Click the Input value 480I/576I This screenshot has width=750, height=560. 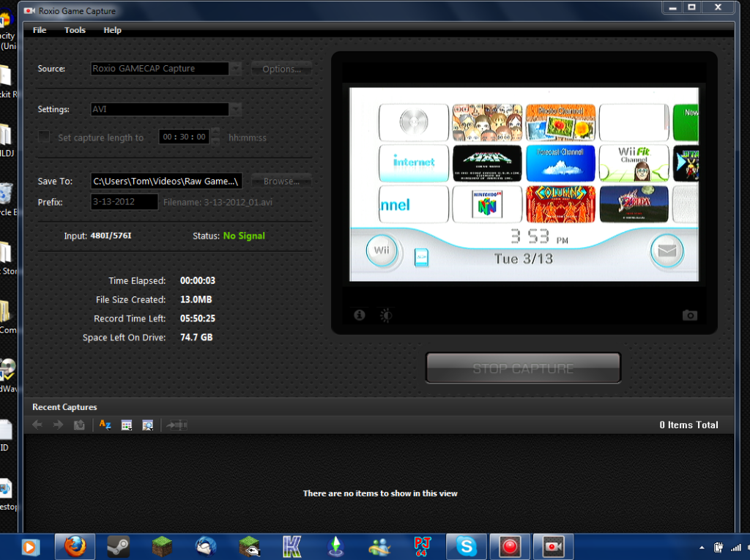pyautogui.click(x=111, y=236)
